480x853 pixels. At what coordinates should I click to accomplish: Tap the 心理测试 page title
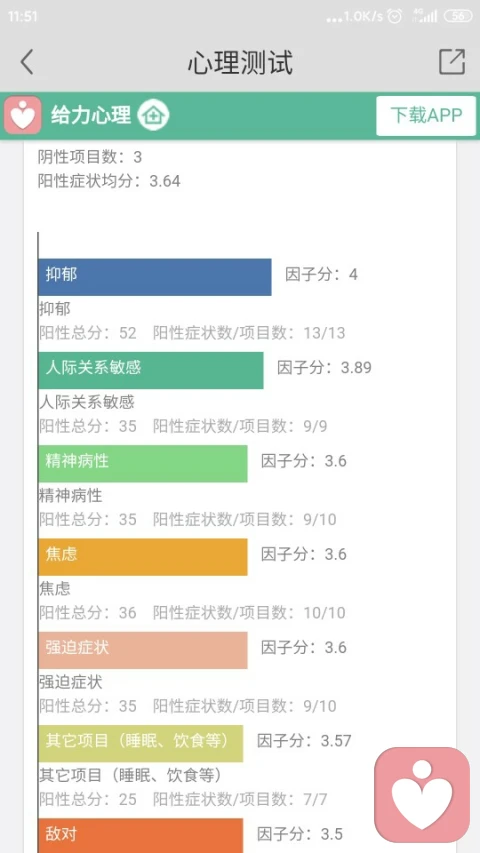click(240, 62)
